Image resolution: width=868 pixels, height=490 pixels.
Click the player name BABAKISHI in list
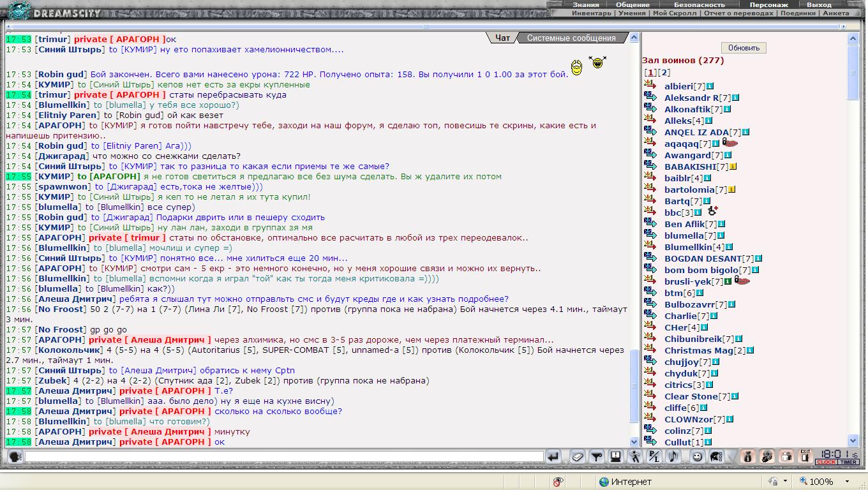tap(690, 167)
